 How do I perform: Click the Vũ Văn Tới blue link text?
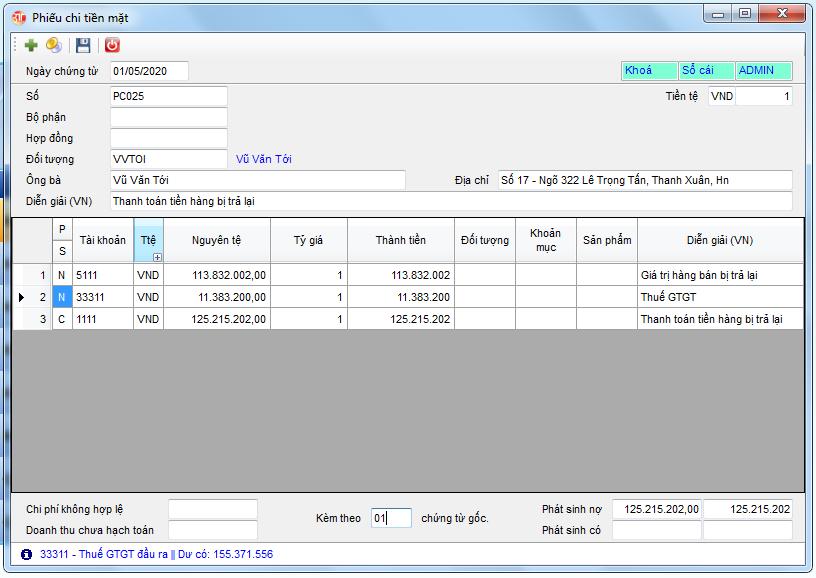point(264,159)
